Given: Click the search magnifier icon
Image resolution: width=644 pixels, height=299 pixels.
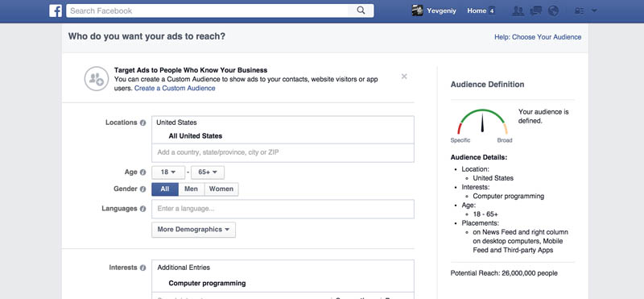Looking at the screenshot, I should click(x=361, y=10).
